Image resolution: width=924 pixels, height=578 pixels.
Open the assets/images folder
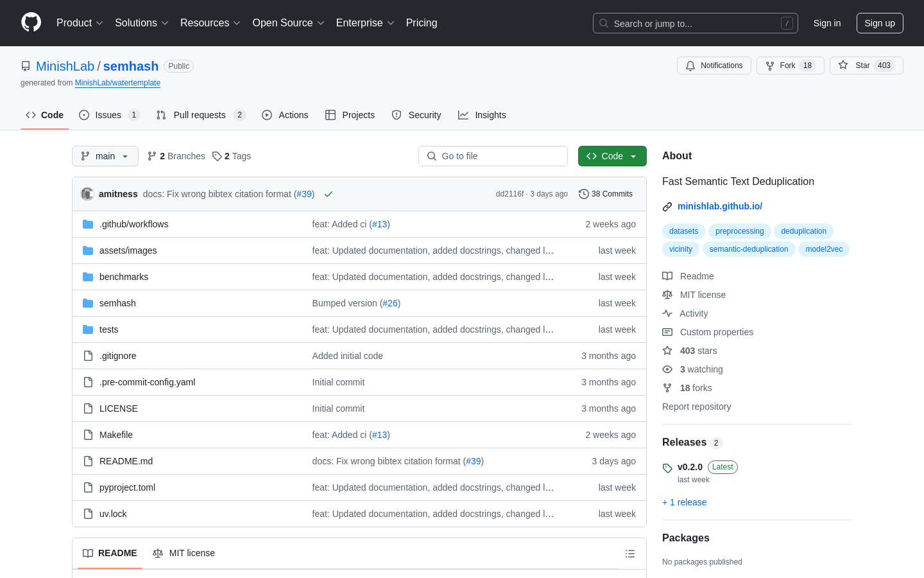(128, 250)
